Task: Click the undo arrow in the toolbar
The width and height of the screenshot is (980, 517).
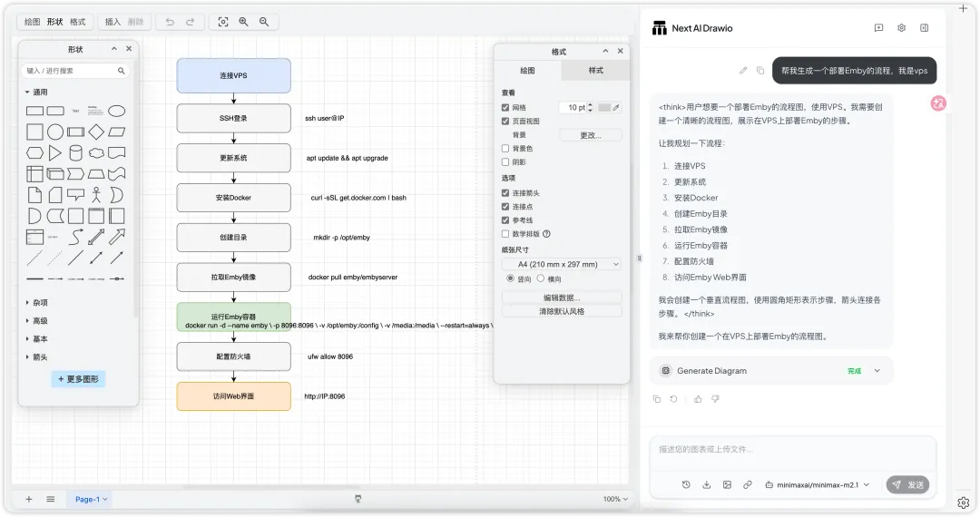Action: (170, 22)
